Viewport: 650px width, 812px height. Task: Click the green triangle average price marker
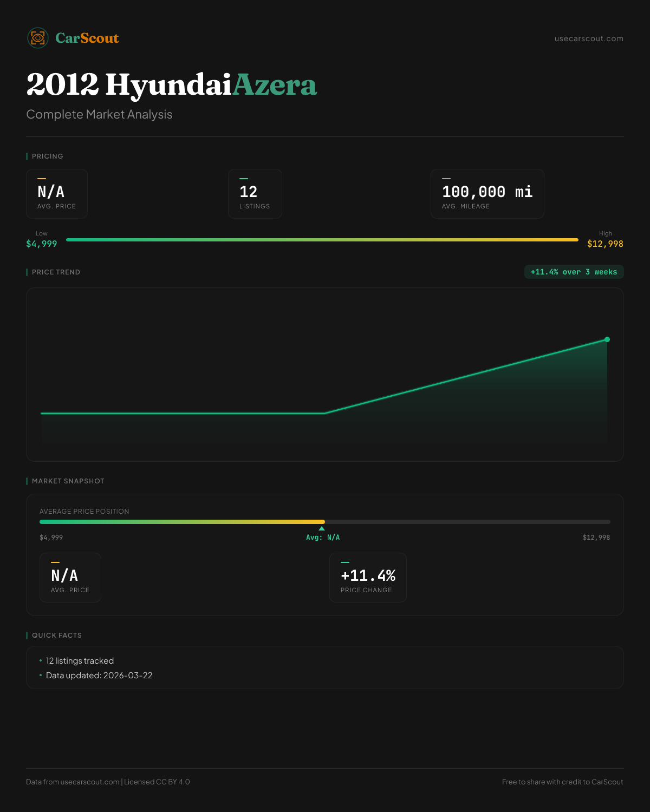322,528
